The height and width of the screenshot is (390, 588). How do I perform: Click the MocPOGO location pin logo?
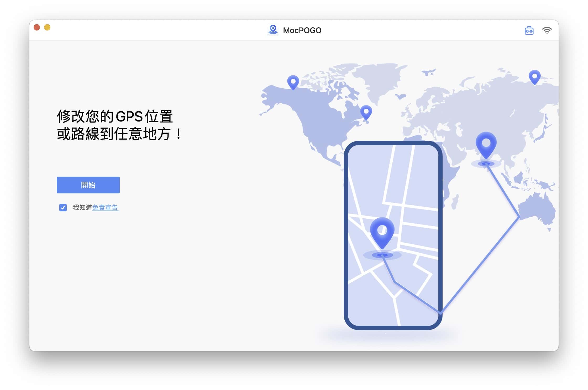pos(273,30)
